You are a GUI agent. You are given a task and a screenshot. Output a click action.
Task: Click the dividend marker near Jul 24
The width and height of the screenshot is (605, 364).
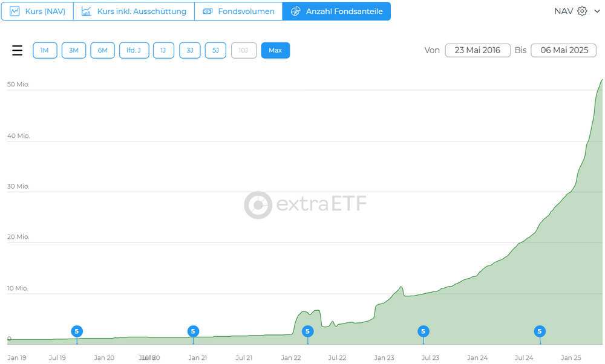pyautogui.click(x=540, y=331)
